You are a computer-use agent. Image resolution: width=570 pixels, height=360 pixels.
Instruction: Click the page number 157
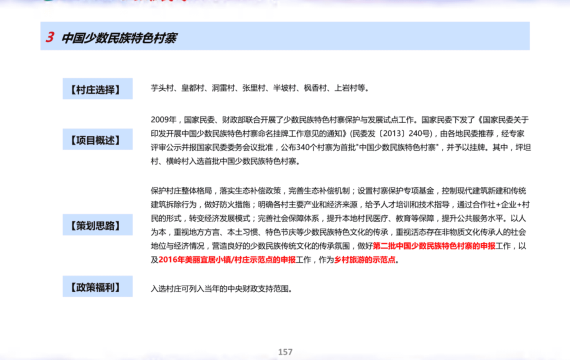[285, 352]
